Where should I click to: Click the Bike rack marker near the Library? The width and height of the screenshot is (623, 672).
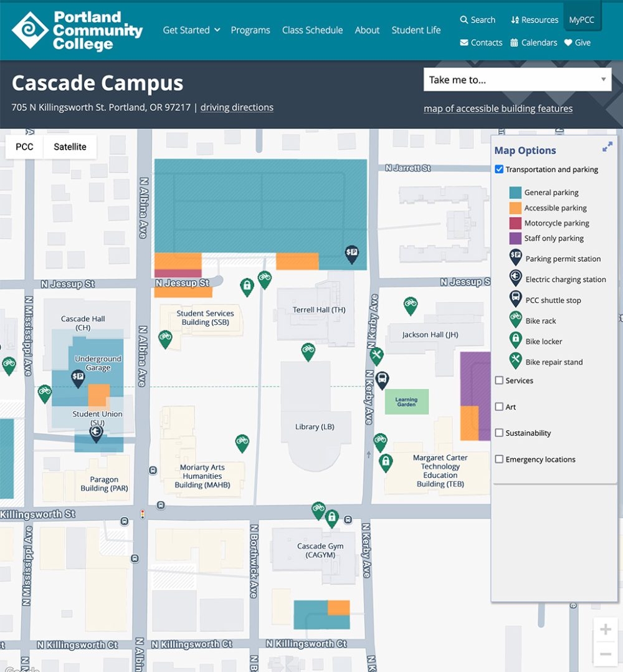pyautogui.click(x=308, y=350)
